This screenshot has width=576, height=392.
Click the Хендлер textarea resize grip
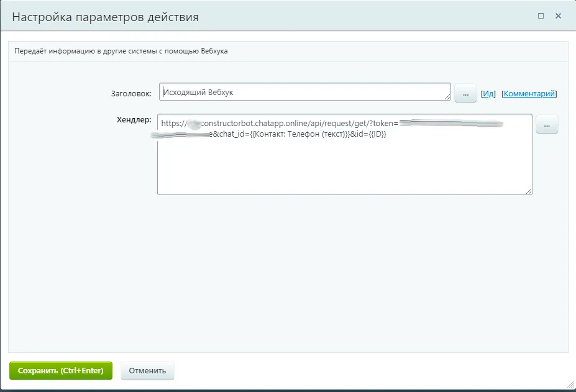(x=529, y=191)
